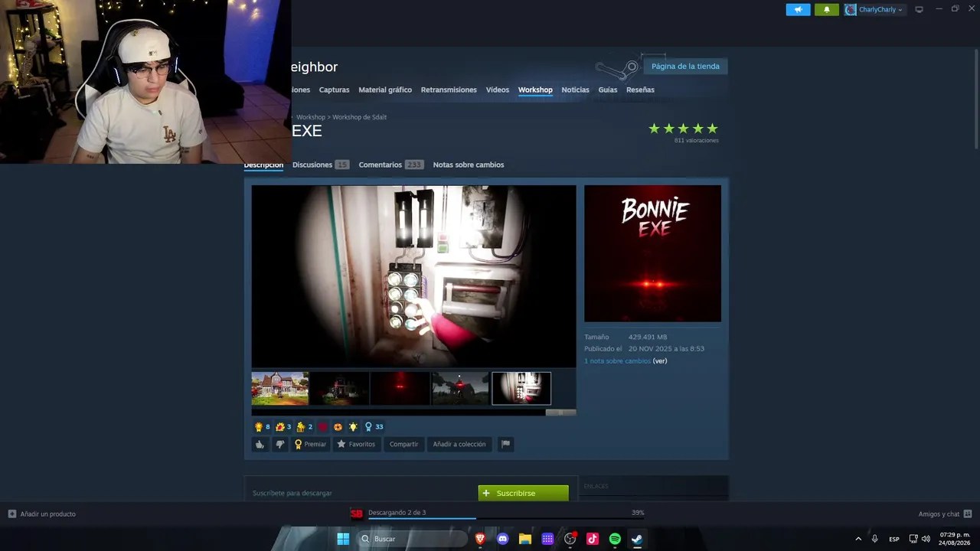This screenshot has width=980, height=551.
Task: Click the orange lifebuoy award icon
Action: [338, 427]
